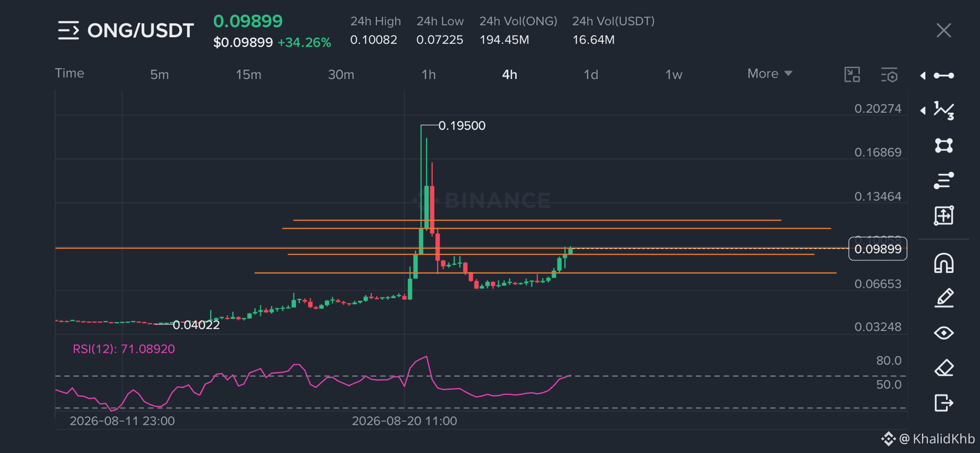Screen dimensions: 980x453
Task: Click the RSI 80.0 axis label
Action: (x=889, y=361)
